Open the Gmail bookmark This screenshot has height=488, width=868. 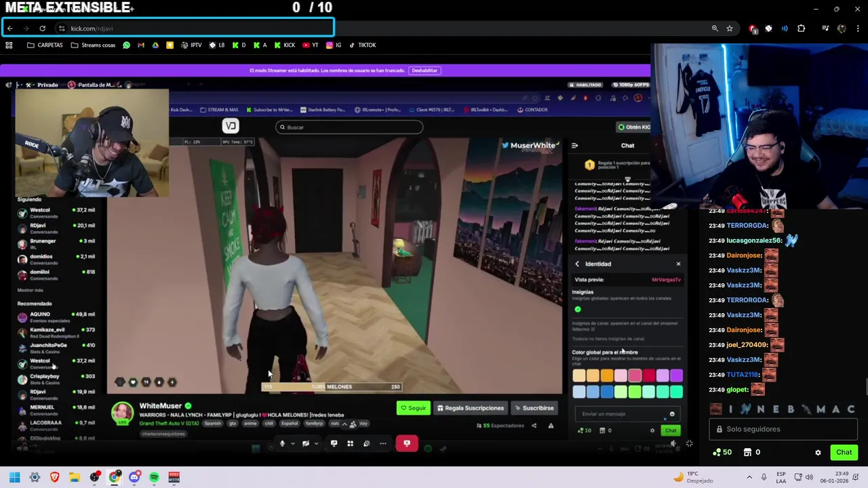point(141,45)
